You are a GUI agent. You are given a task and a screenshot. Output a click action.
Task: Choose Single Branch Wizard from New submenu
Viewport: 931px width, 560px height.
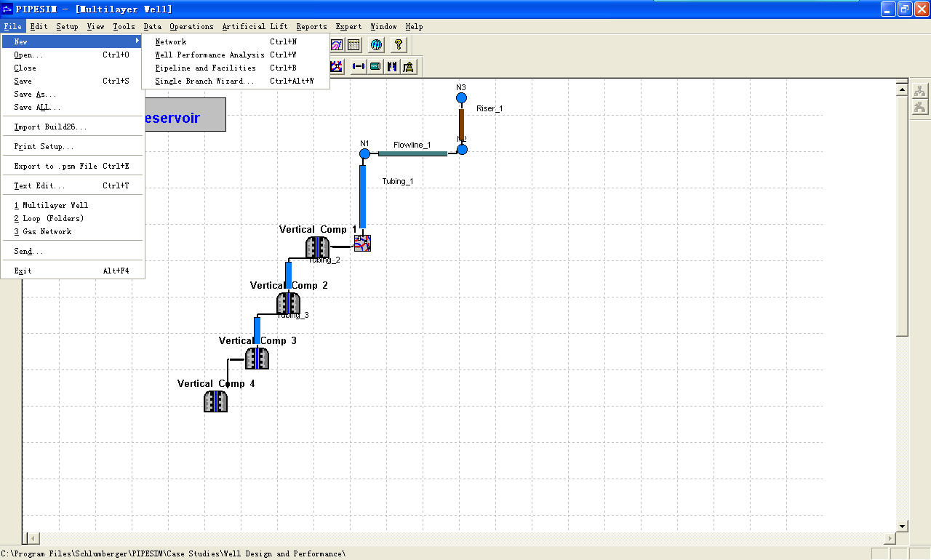point(236,81)
